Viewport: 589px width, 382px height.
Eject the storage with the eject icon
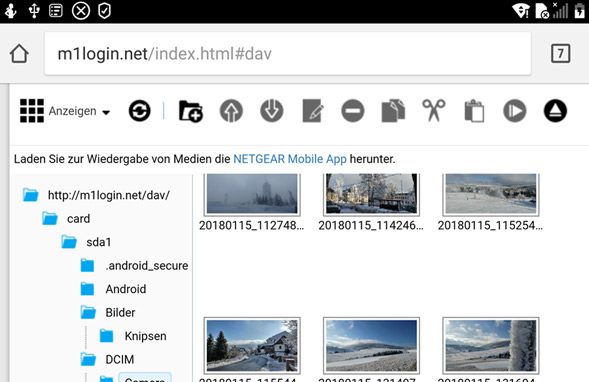pyautogui.click(x=555, y=111)
